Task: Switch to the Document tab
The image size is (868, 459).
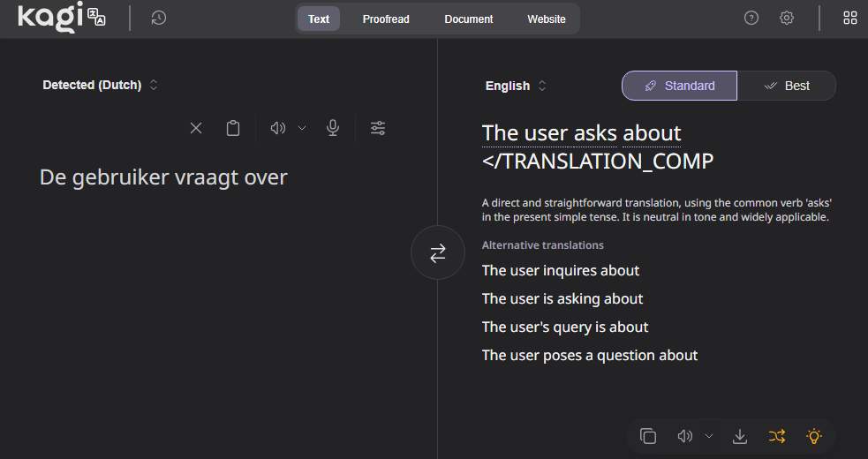Action: tap(469, 19)
